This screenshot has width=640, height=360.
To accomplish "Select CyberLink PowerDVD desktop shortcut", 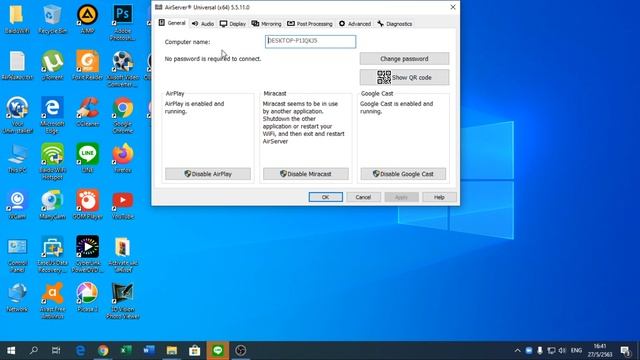I will [x=87, y=255].
